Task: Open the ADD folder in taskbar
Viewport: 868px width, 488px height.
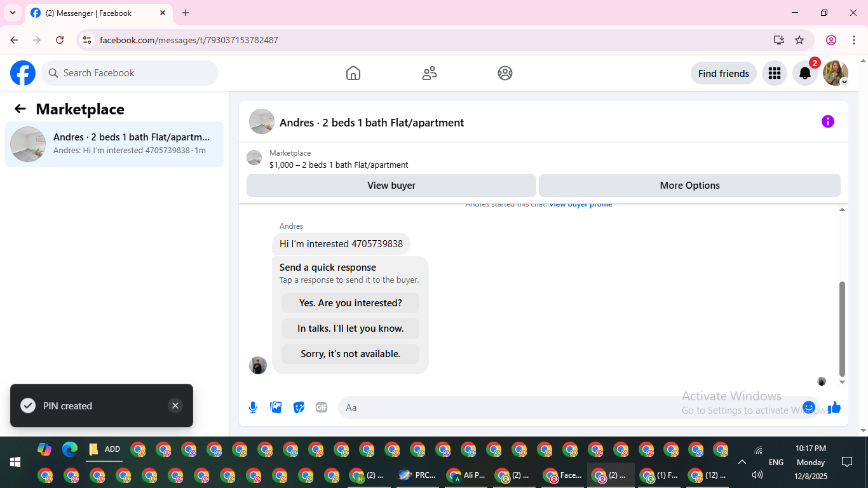Action: pos(104,449)
